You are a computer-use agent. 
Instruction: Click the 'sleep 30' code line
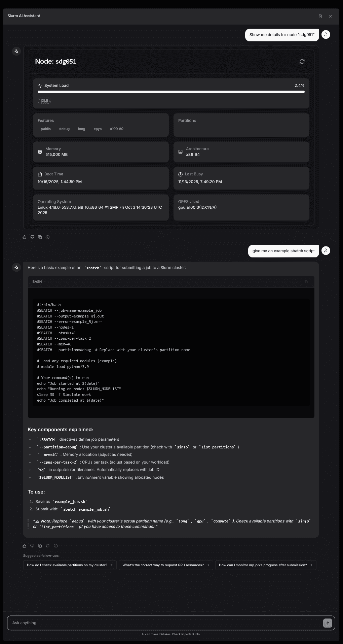[64, 395]
